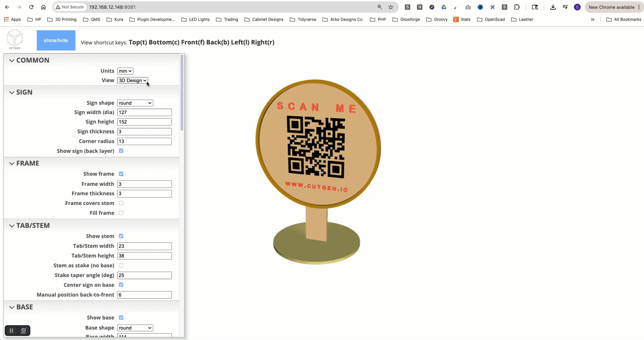Image resolution: width=644 pixels, height=340 pixels.
Task: Open the Sign shape dropdown
Action: (135, 103)
